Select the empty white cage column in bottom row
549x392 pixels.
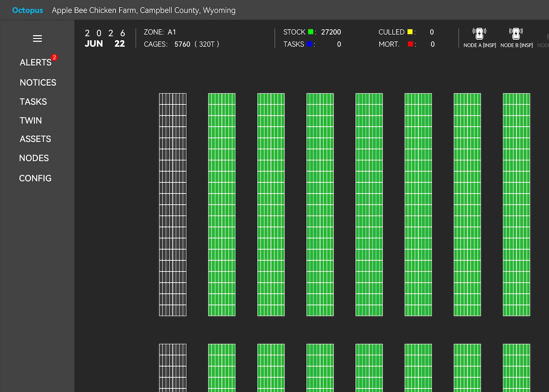172,368
